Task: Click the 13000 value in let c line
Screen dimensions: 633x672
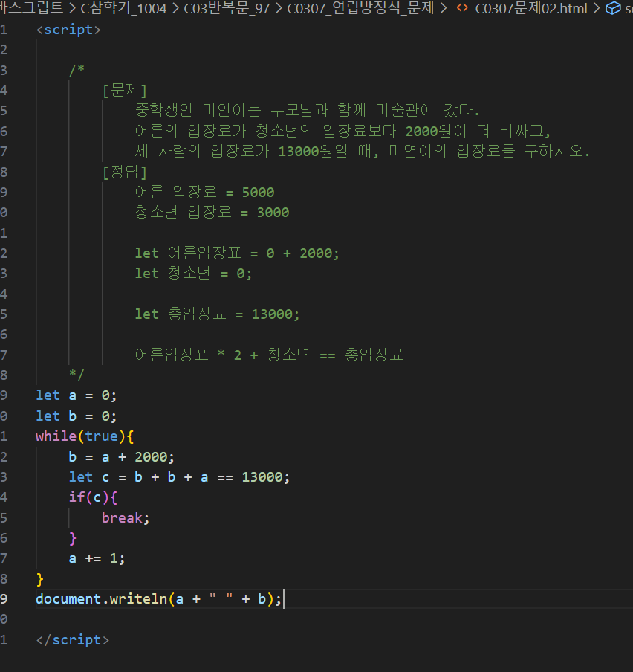Action: [262, 477]
